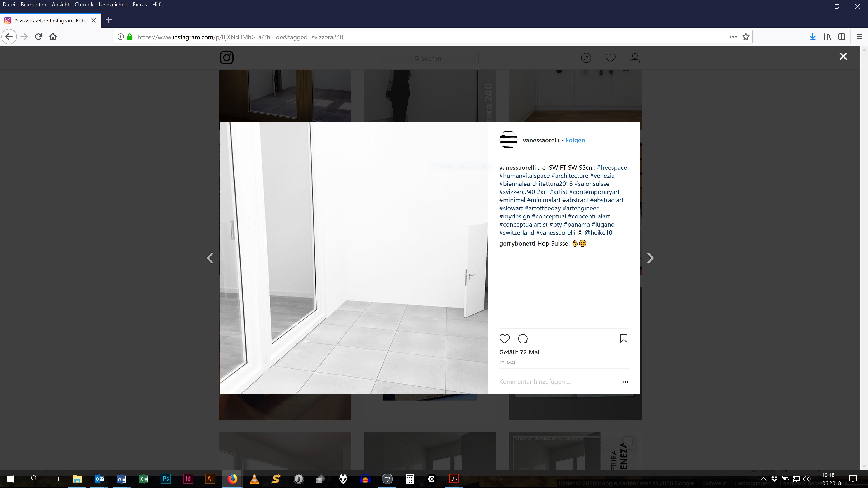Go to the next post arrow
The image size is (868, 488).
click(650, 258)
